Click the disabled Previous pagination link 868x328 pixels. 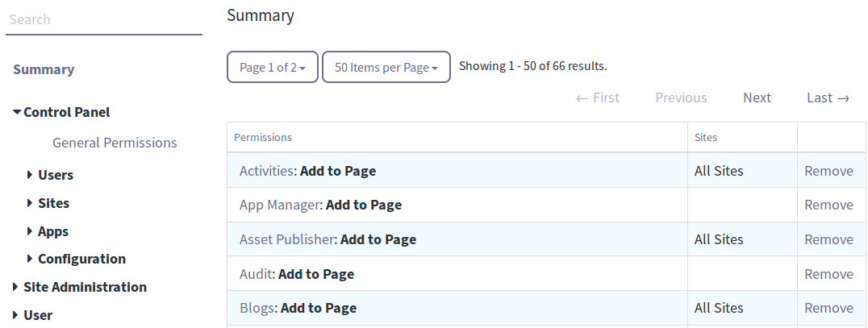(x=681, y=98)
